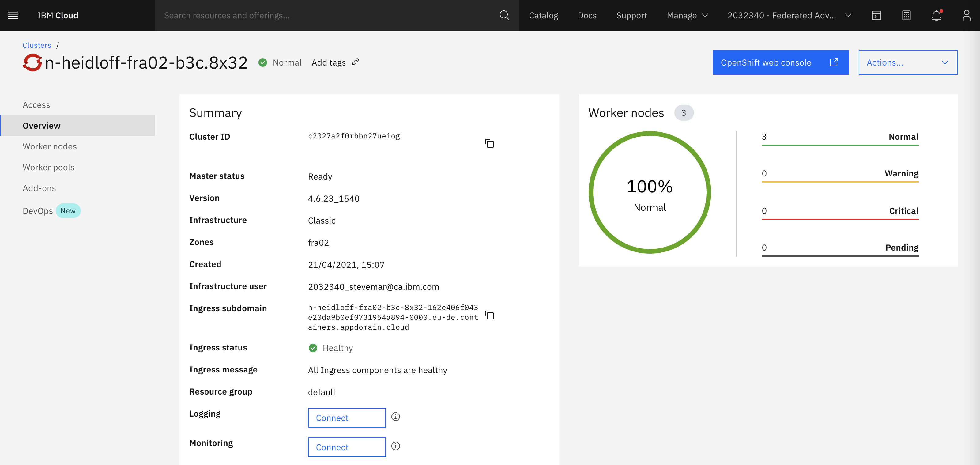
Task: Click the Add tags link
Action: click(x=329, y=62)
